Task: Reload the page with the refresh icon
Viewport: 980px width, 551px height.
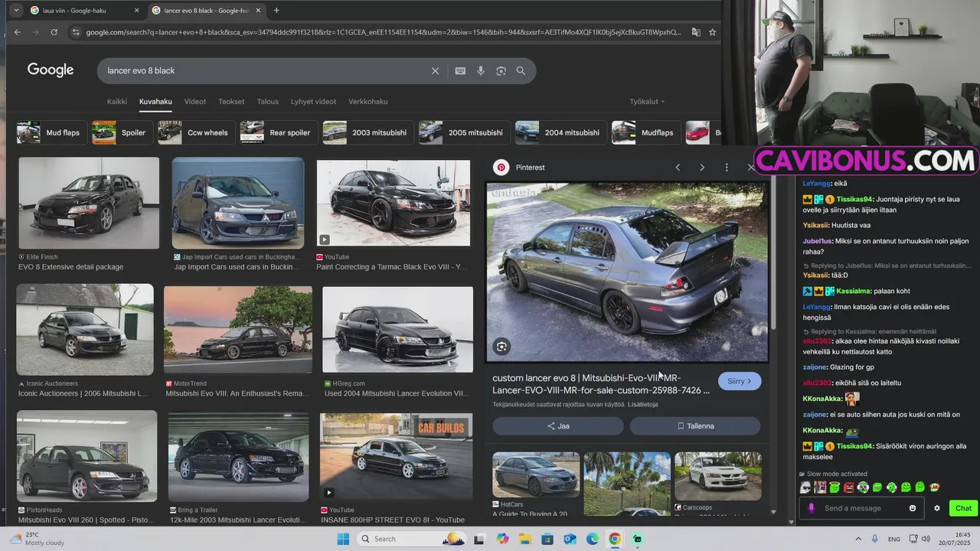Action: (54, 32)
